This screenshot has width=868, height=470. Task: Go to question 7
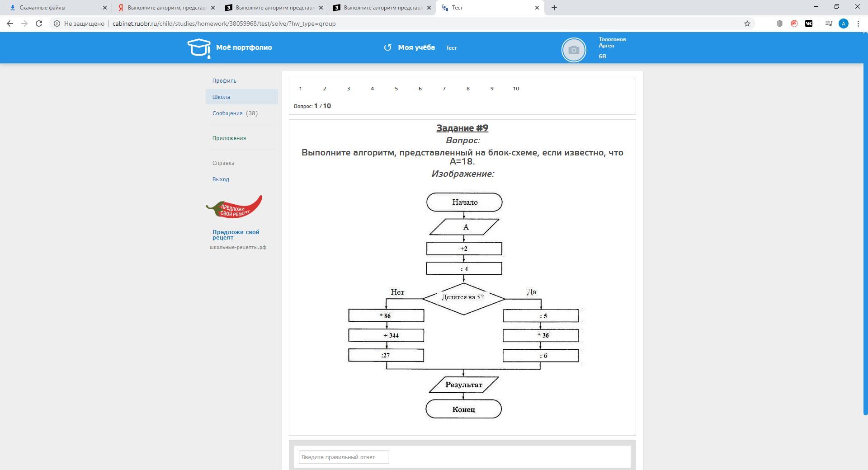click(444, 89)
